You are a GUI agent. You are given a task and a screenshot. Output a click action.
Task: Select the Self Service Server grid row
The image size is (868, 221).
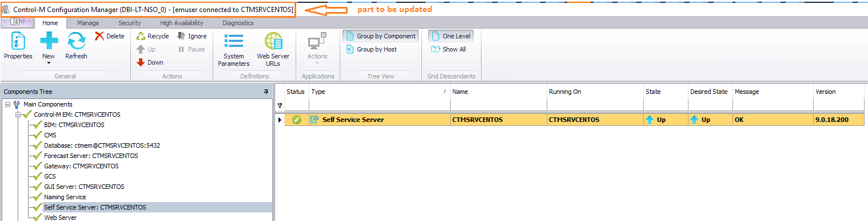pyautogui.click(x=574, y=120)
